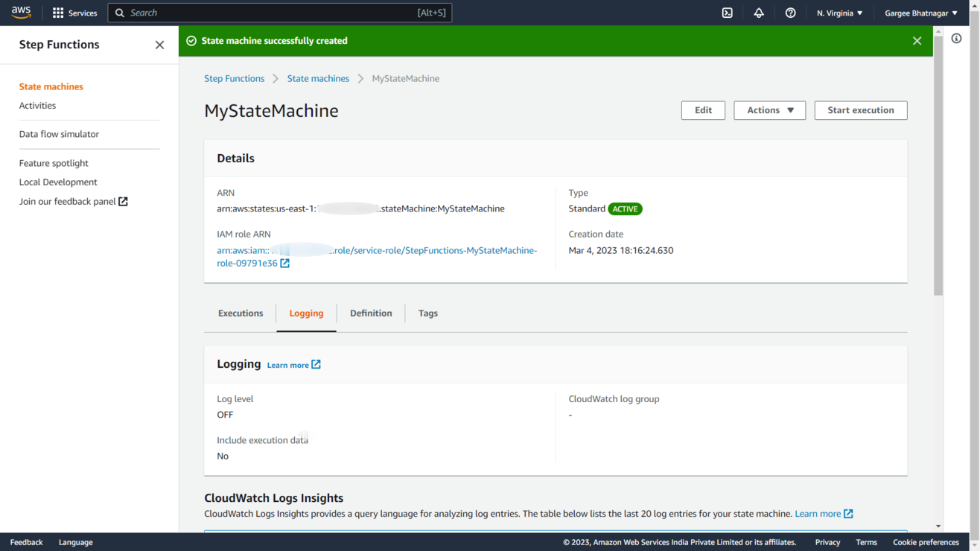Expand the Actions dropdown button

click(769, 110)
